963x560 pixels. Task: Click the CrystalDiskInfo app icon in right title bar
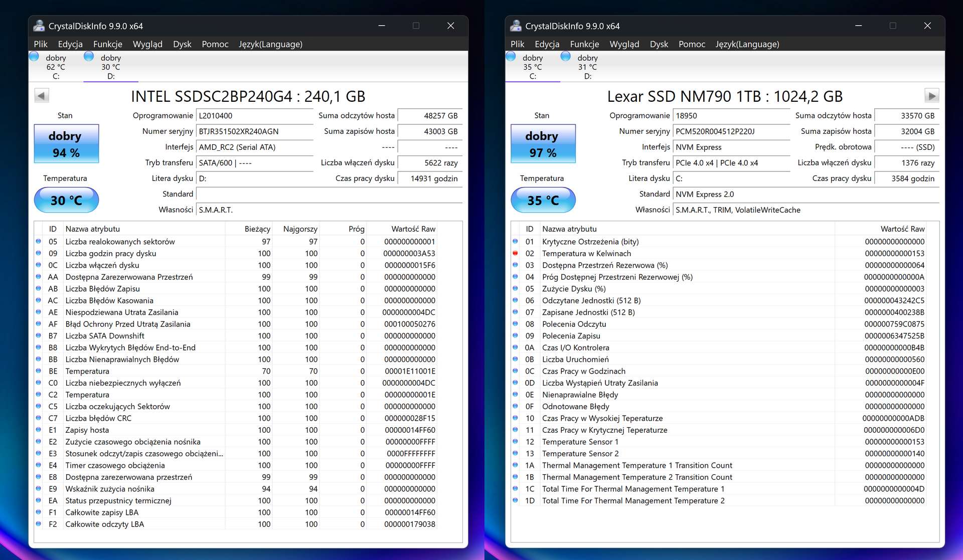[x=516, y=26]
